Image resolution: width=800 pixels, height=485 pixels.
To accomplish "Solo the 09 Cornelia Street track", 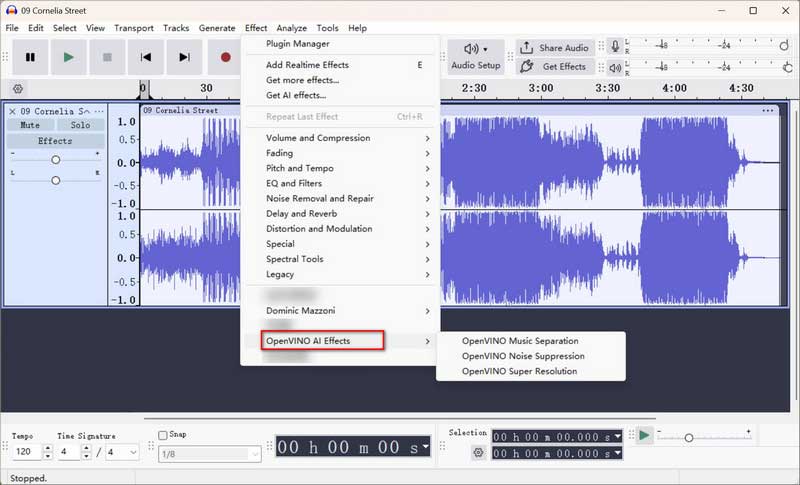I will click(80, 125).
